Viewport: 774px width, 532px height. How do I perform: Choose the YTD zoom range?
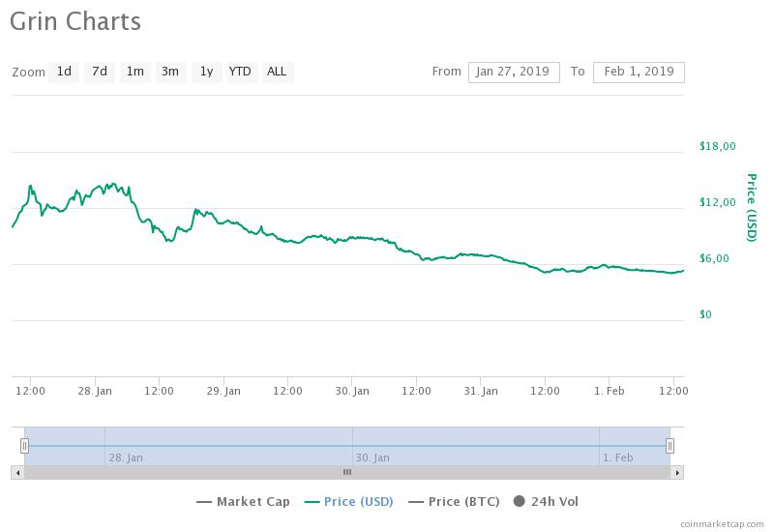[240, 72]
